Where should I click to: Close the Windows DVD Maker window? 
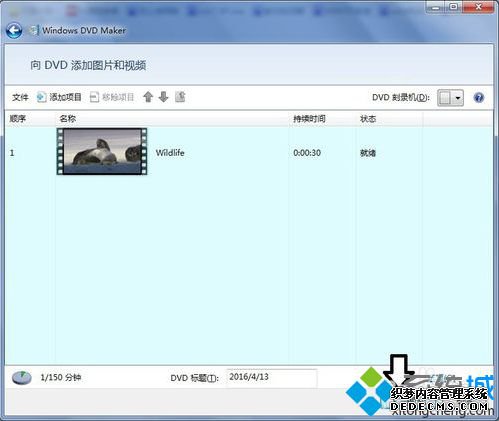[479, 7]
